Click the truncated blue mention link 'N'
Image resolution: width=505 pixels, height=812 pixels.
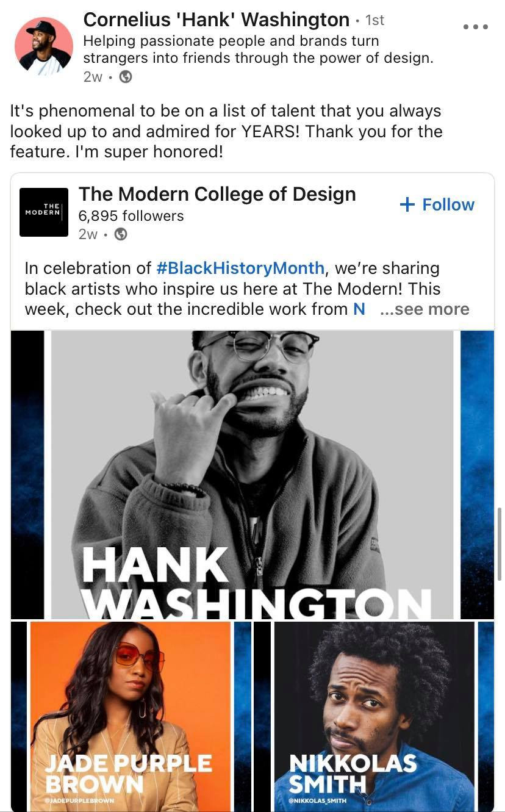tap(359, 309)
